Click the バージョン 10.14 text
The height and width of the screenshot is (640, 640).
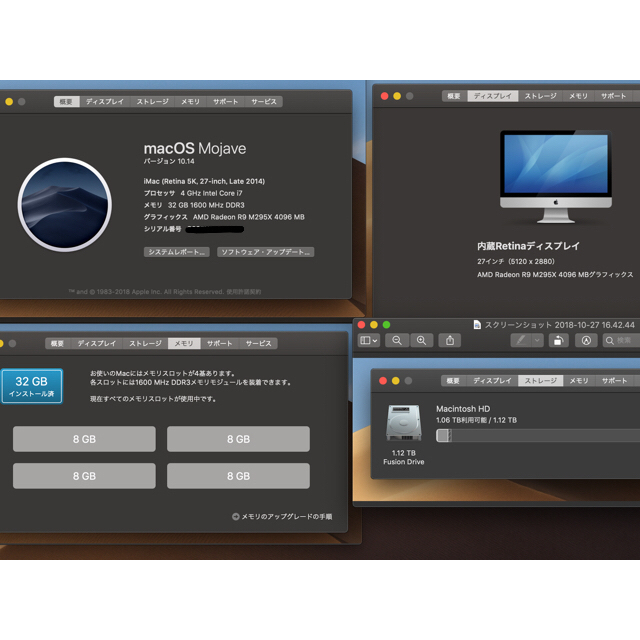pyautogui.click(x=169, y=161)
